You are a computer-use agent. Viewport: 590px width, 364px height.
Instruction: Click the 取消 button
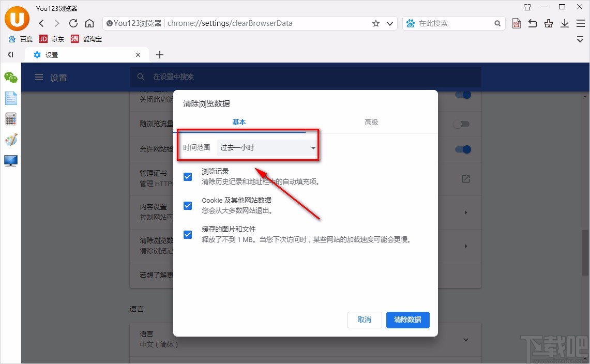(x=364, y=320)
